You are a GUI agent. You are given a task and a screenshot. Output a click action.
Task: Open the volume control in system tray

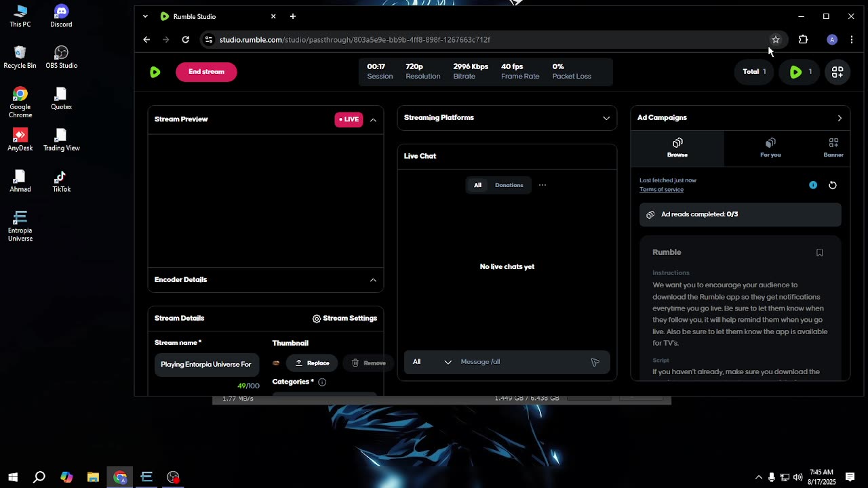pos(797,477)
